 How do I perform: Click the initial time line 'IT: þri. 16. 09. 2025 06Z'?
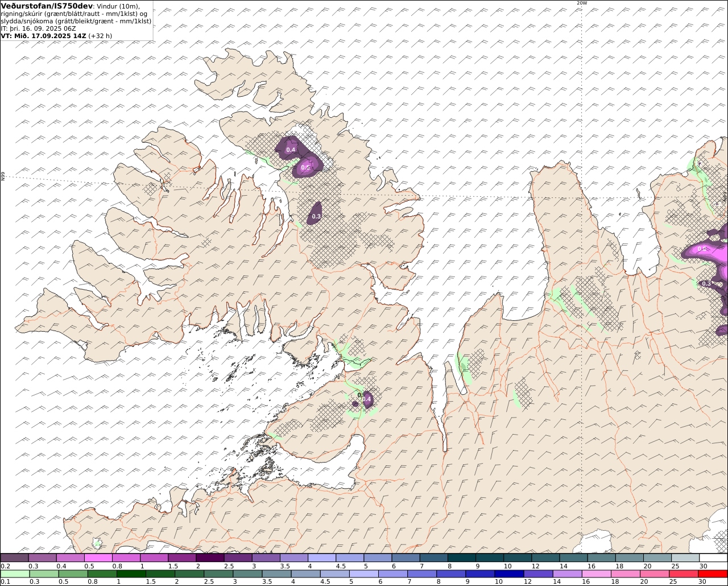click(39, 28)
